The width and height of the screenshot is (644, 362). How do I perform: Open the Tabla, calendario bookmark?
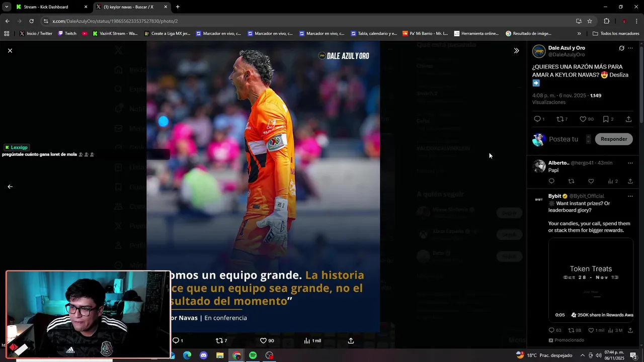pos(374,34)
